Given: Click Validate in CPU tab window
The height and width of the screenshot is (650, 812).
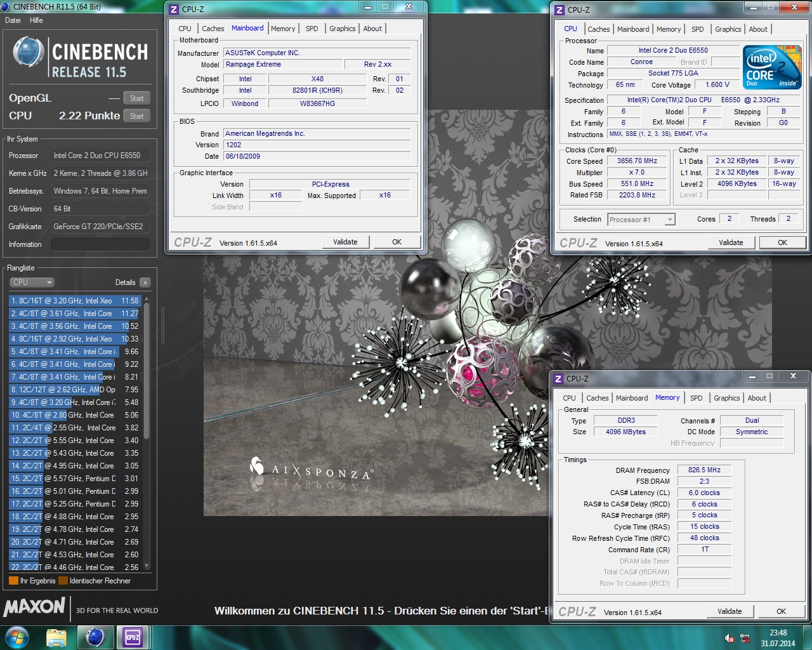Looking at the screenshot, I should [x=731, y=242].
